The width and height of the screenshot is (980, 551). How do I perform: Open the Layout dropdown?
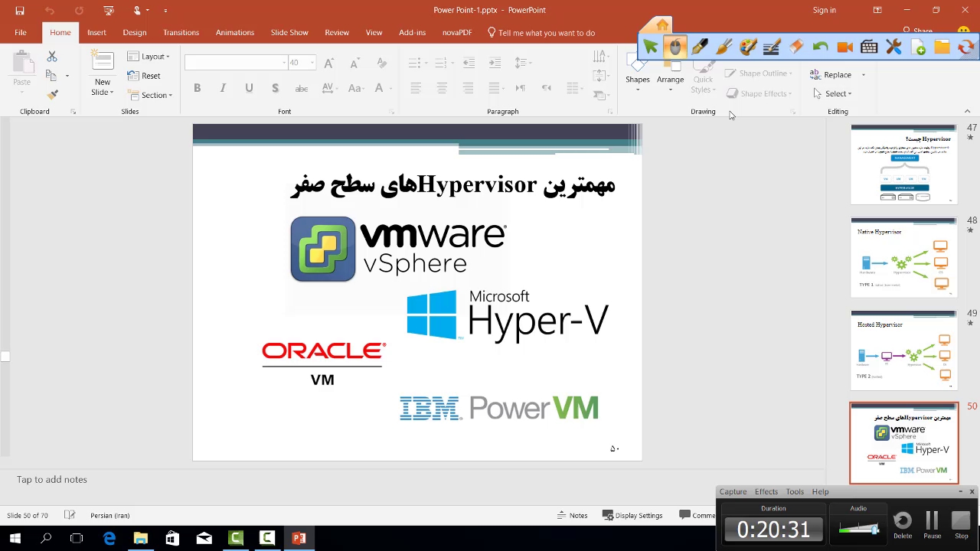(x=149, y=57)
